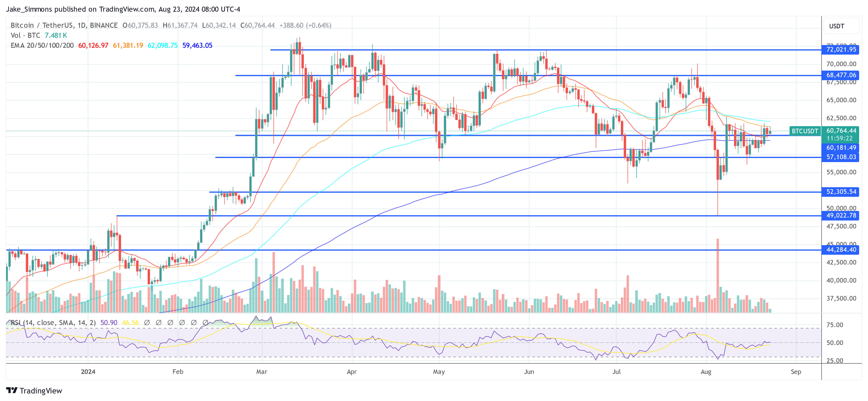Open the USDT currency selector
Image resolution: width=868 pixels, height=401 pixels.
(x=841, y=26)
